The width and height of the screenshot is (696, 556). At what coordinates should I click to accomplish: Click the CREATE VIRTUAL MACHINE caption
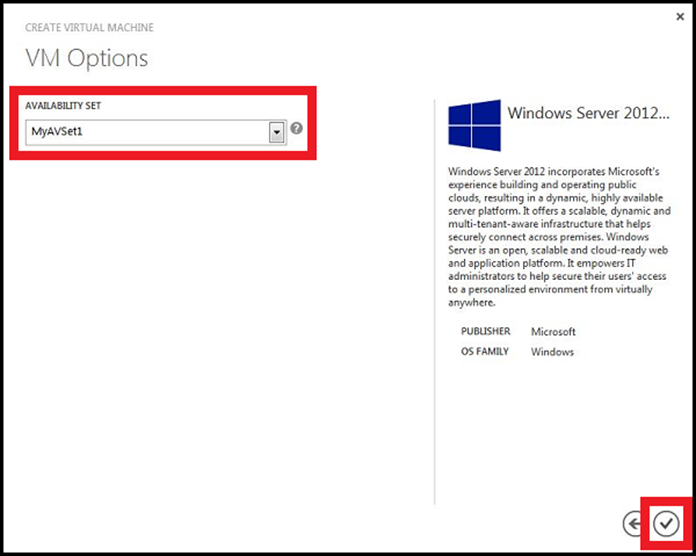(89, 28)
